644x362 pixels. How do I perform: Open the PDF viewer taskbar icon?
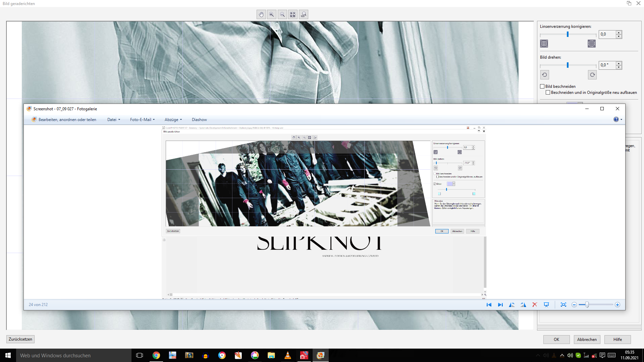pyautogui.click(x=173, y=355)
